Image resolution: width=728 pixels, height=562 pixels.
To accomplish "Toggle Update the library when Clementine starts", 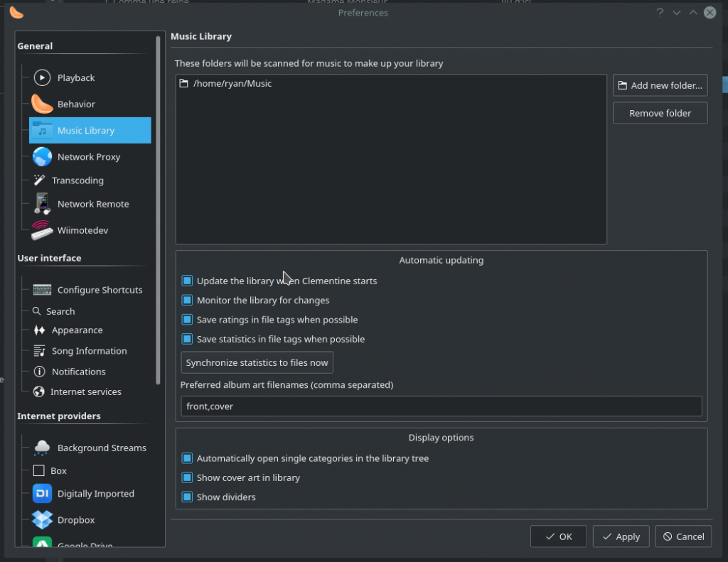I will pyautogui.click(x=187, y=281).
